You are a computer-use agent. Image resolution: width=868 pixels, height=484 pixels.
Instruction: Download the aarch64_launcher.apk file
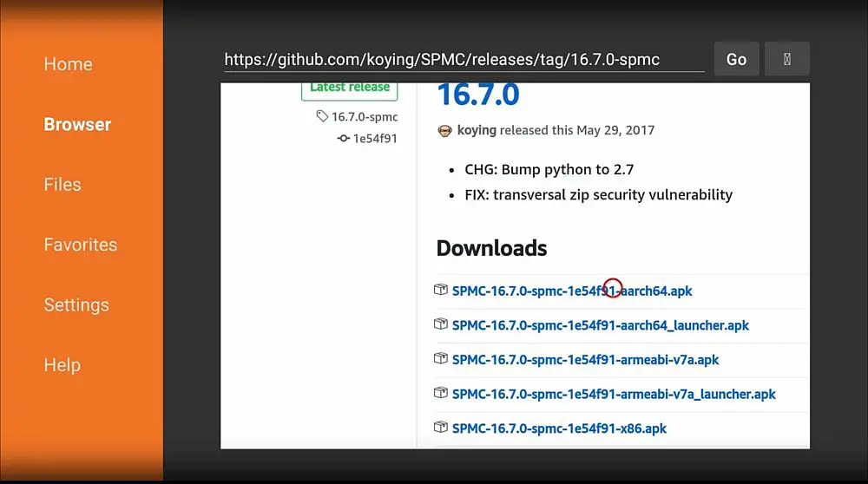[600, 325]
